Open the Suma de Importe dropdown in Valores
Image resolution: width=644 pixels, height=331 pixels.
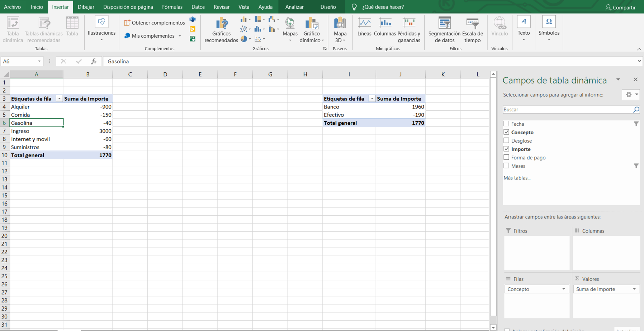click(x=634, y=289)
